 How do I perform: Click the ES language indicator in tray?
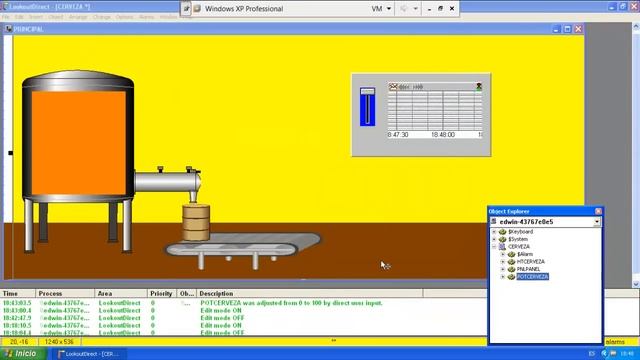pyautogui.click(x=591, y=353)
